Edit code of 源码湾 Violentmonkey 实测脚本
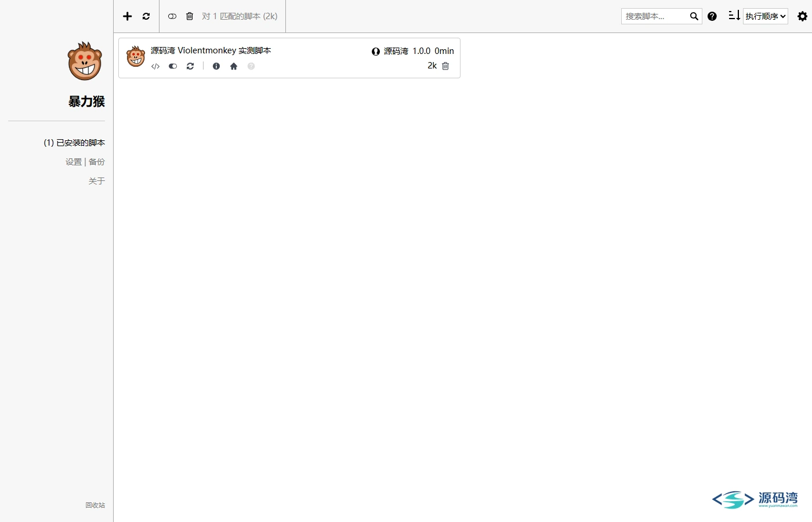Viewport: 812px width, 522px height. tap(155, 66)
